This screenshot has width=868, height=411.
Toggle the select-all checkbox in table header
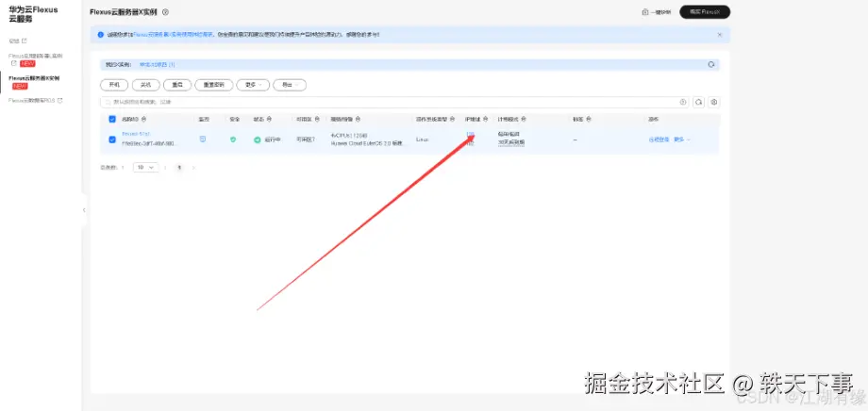click(112, 119)
